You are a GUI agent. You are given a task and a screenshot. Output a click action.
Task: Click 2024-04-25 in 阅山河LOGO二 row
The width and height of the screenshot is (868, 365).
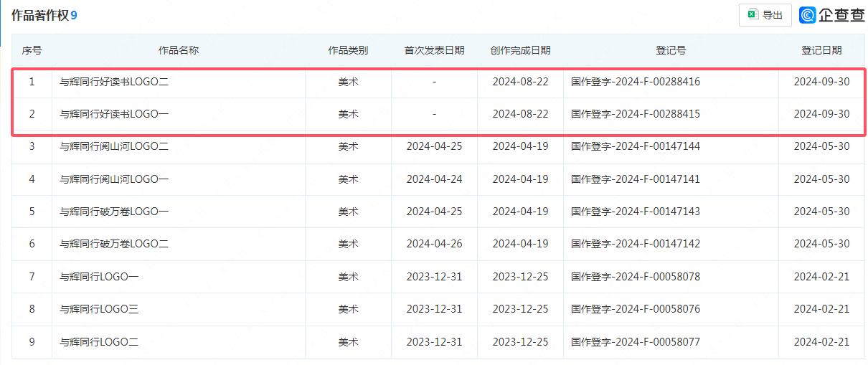point(434,146)
